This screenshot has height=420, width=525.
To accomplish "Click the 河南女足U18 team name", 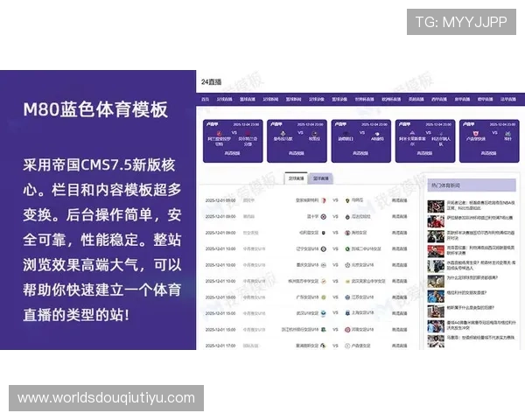I will point(362,330).
